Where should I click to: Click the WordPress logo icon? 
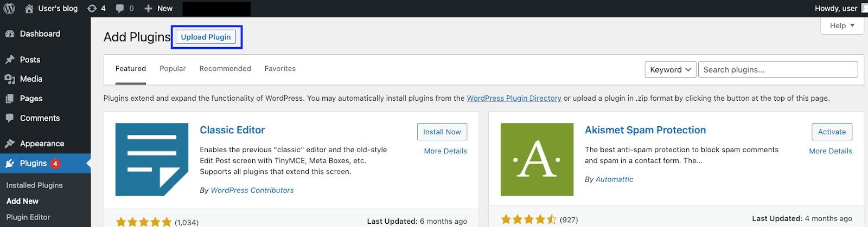click(x=9, y=9)
